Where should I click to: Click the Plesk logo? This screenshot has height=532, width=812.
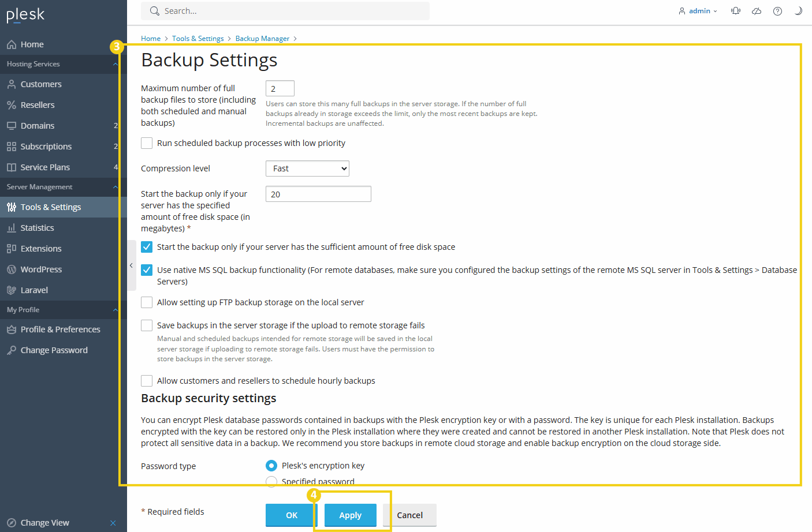25,15
